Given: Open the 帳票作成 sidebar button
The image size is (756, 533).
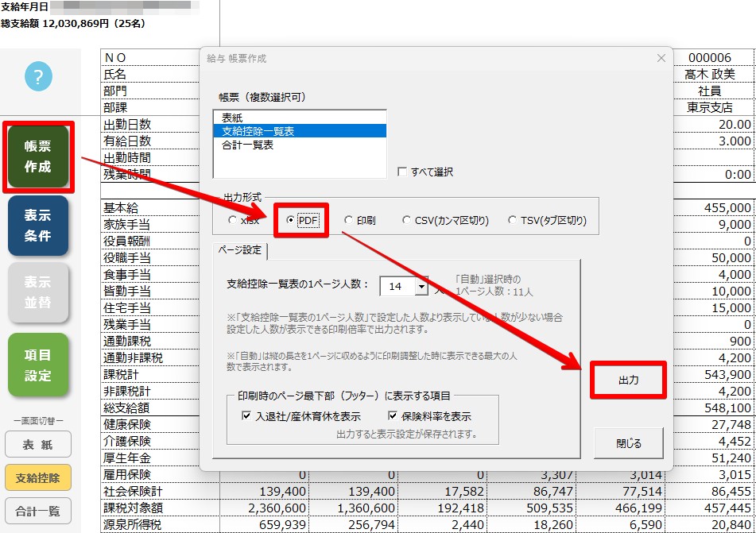Looking at the screenshot, I should pyautogui.click(x=38, y=156).
